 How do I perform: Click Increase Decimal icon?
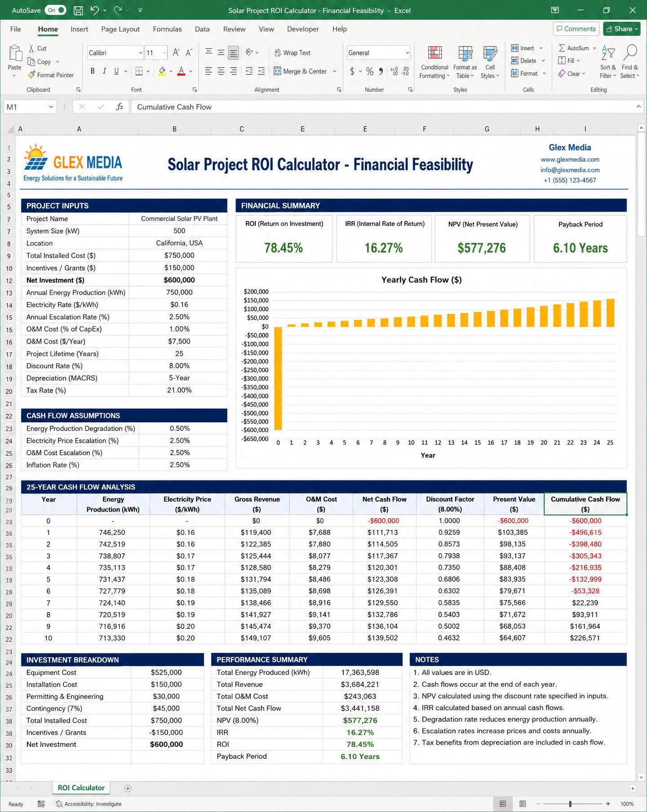tap(394, 71)
